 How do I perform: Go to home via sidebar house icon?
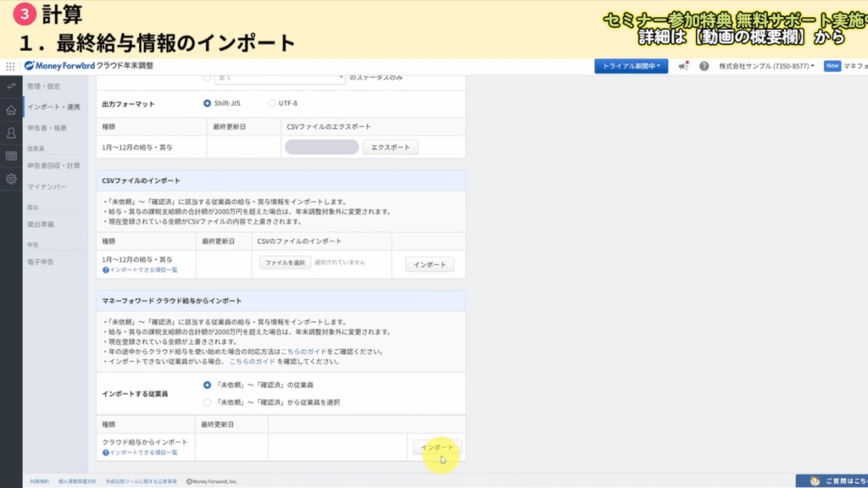pyautogui.click(x=11, y=110)
